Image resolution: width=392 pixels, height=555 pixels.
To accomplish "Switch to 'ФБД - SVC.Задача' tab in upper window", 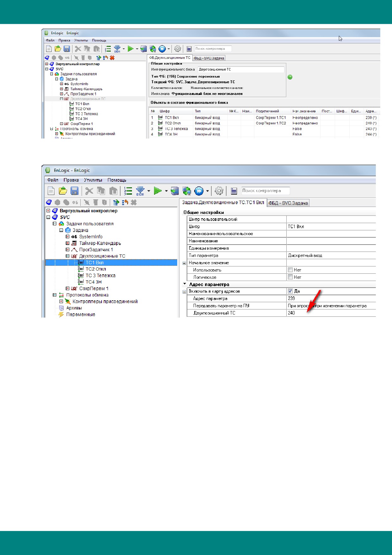I will (x=209, y=58).
